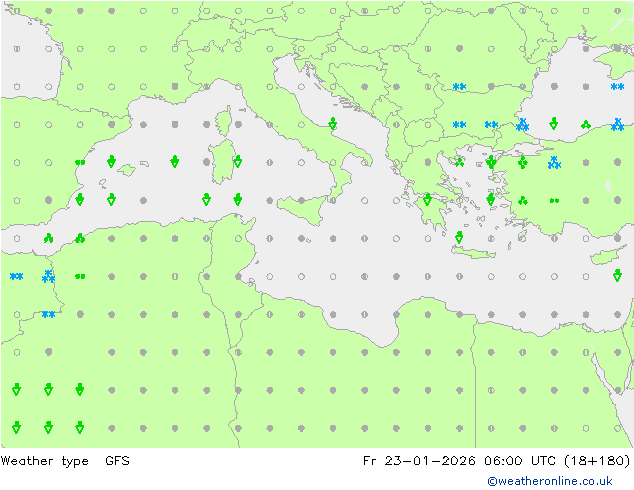Click the drizzle symbol over the eastern Black Sea
The height and width of the screenshot is (490, 634).
586,125
